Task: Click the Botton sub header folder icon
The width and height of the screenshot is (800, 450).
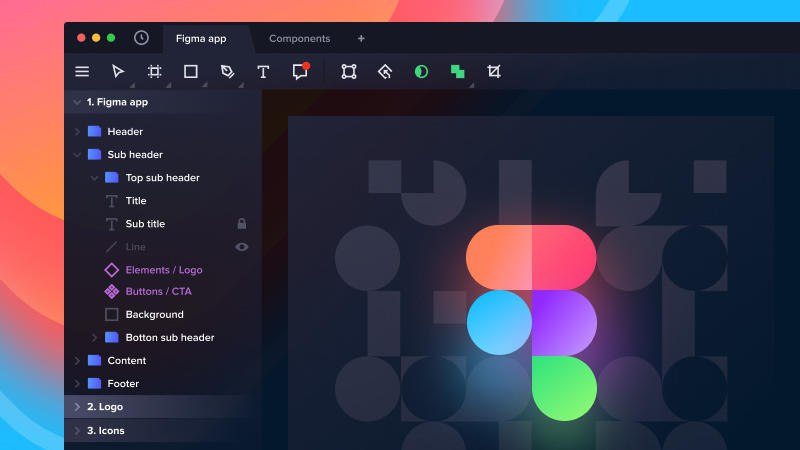Action: pos(112,337)
